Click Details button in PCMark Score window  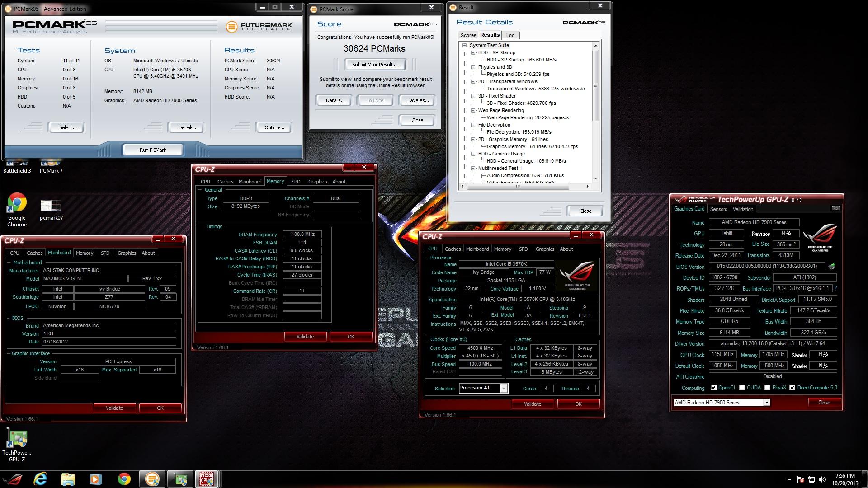335,100
